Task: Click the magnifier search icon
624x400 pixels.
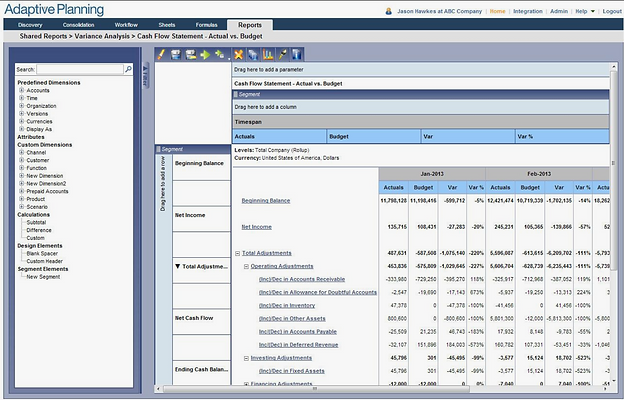Action: coord(128,69)
